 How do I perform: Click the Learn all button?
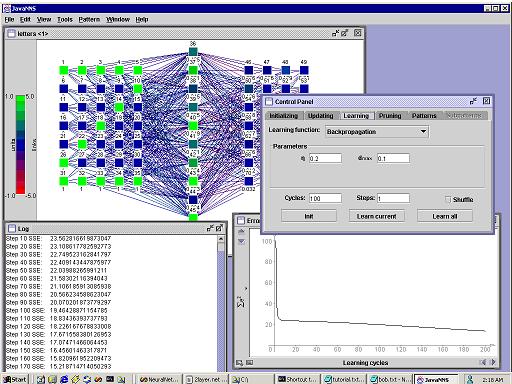coord(445,216)
